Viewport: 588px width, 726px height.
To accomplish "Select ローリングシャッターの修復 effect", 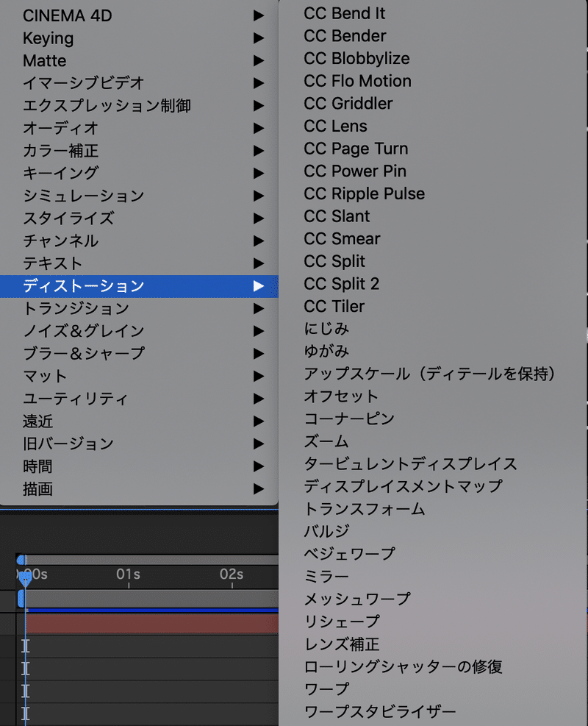I will (433, 666).
